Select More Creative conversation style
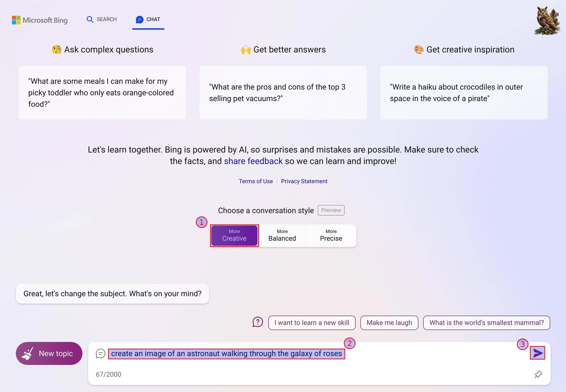The width and height of the screenshot is (566, 392). (234, 235)
